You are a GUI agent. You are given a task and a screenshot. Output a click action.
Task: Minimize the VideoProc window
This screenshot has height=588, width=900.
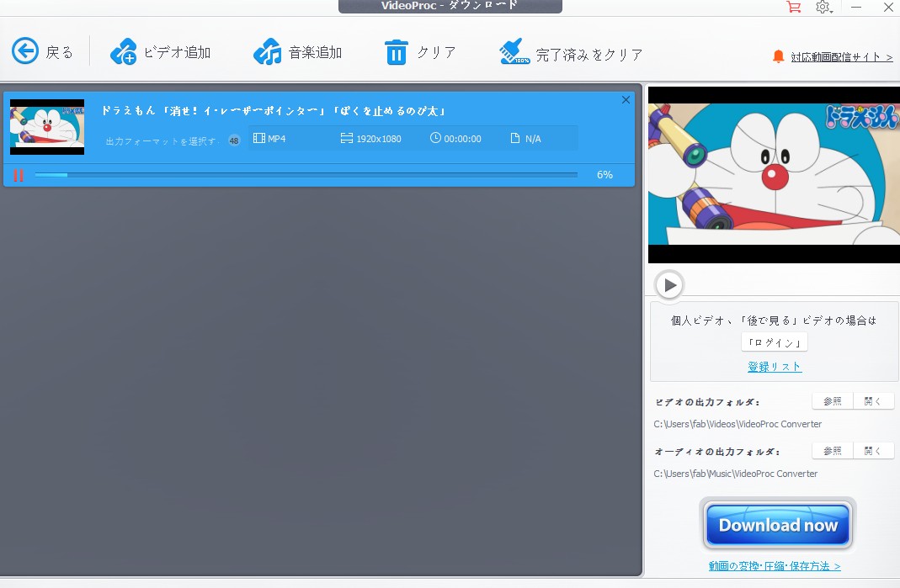pyautogui.click(x=856, y=7)
